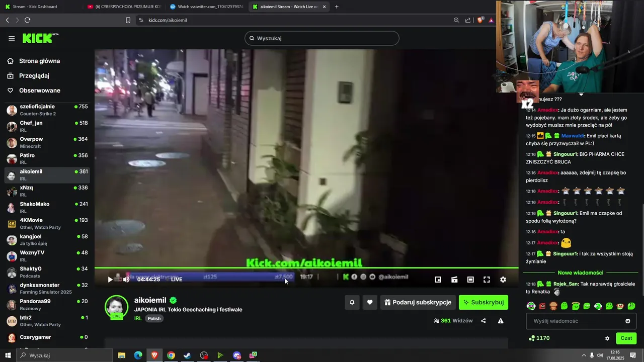Click Podaruj subskrypcje button
Viewport: 644px width, 362px height.
[418, 302]
